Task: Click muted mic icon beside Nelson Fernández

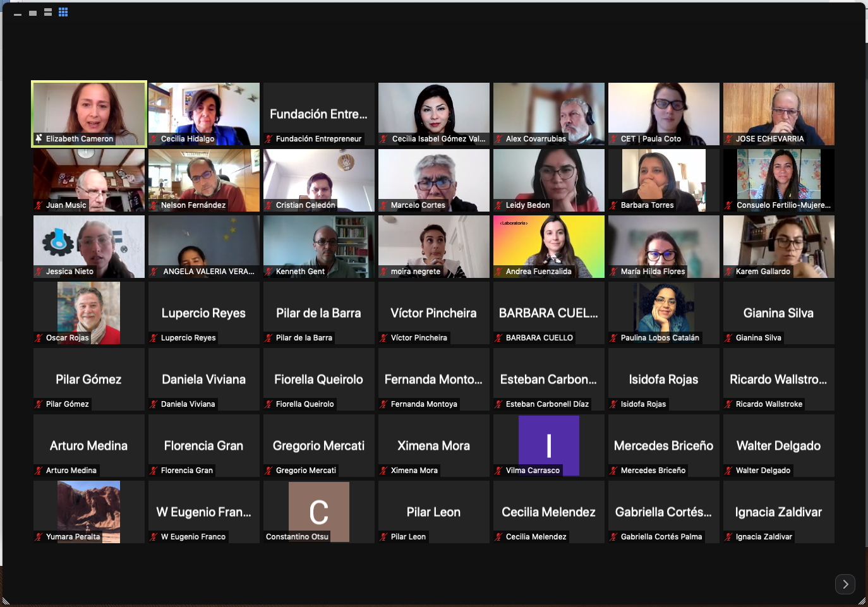Action: click(x=154, y=205)
